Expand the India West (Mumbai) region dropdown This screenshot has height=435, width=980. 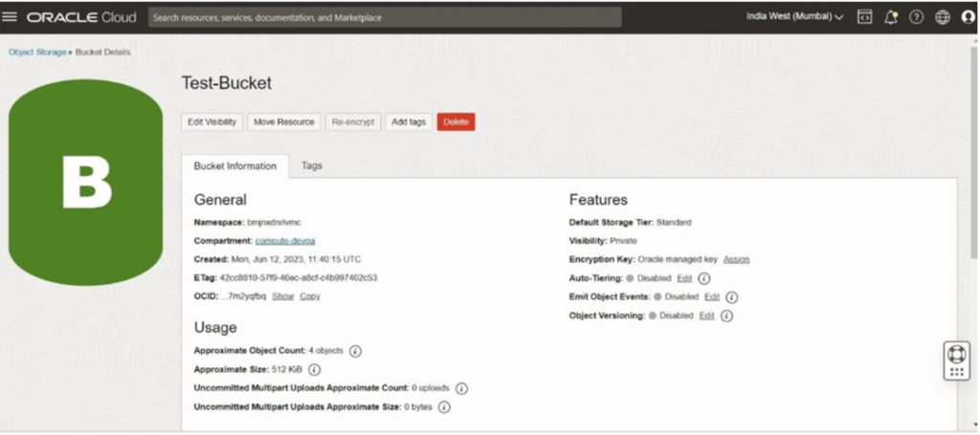pyautogui.click(x=794, y=17)
